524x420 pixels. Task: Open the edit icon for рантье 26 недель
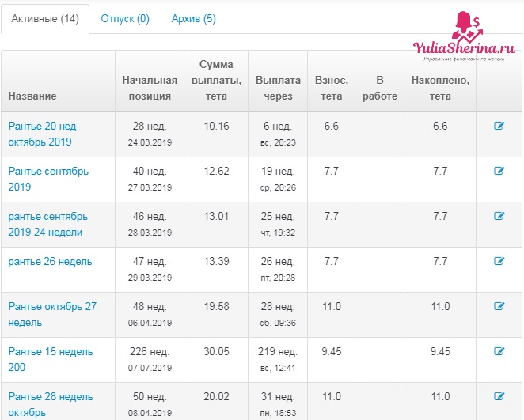(499, 261)
